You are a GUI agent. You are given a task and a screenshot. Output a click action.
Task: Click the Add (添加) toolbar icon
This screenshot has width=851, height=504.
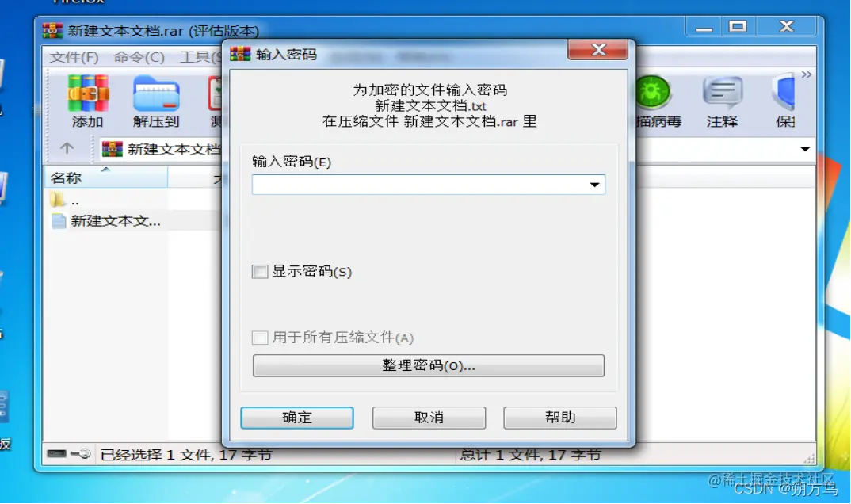(x=88, y=94)
